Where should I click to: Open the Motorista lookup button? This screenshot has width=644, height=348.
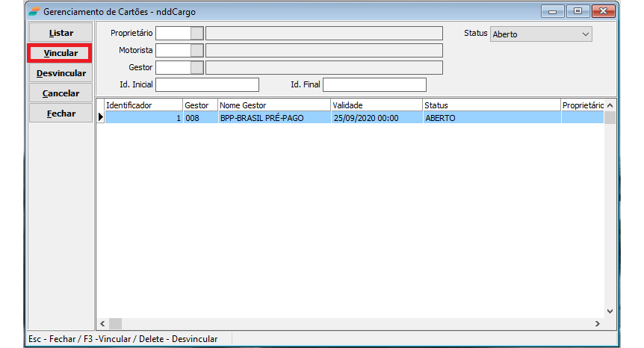pos(197,50)
